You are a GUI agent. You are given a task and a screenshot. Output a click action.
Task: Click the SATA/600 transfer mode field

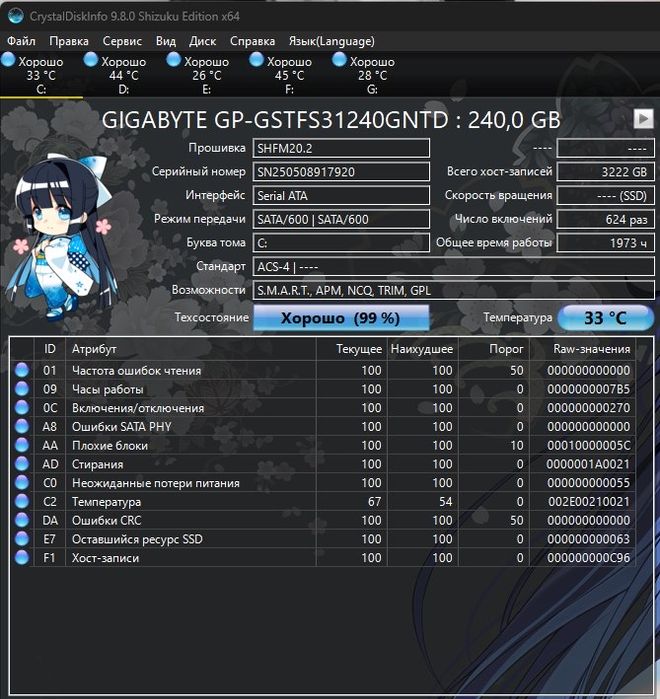click(341, 219)
